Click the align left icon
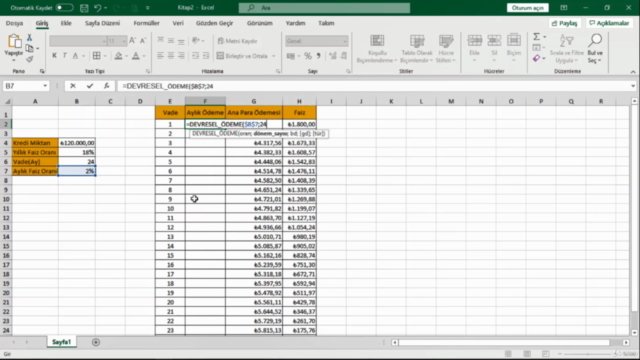The width and height of the screenshot is (640, 360). 160,56
